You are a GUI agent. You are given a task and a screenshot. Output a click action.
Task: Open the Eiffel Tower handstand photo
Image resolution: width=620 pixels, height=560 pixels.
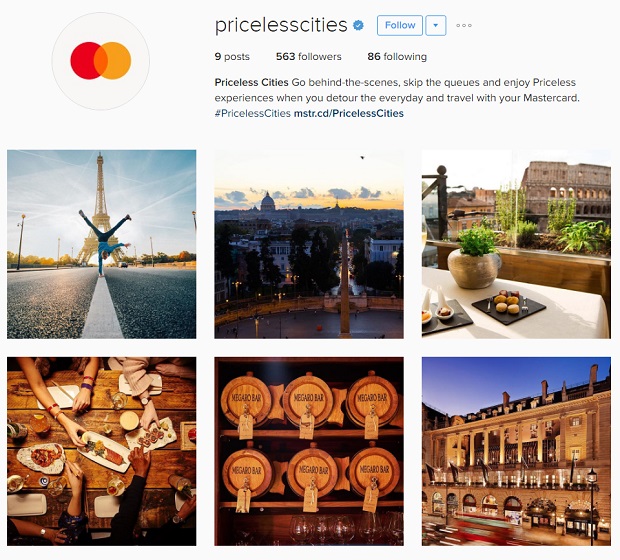tap(101, 244)
